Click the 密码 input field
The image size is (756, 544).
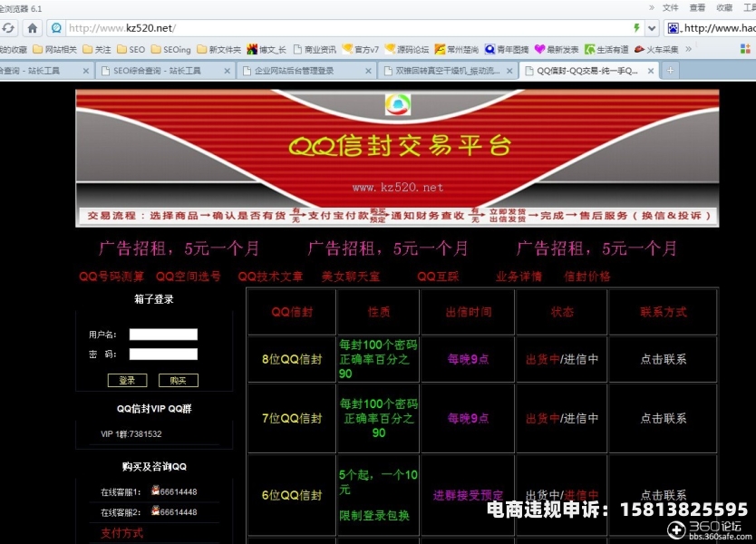163,354
